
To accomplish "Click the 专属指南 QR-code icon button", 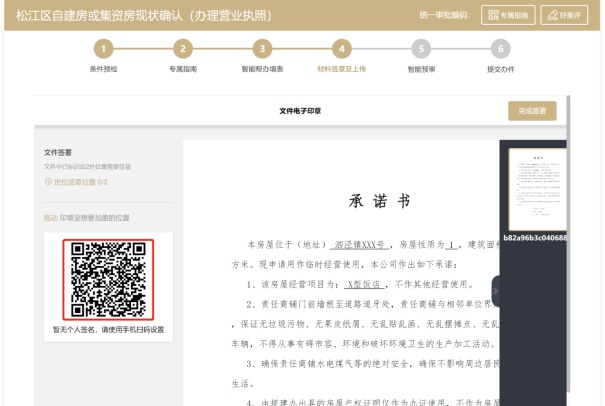I will pos(493,15).
